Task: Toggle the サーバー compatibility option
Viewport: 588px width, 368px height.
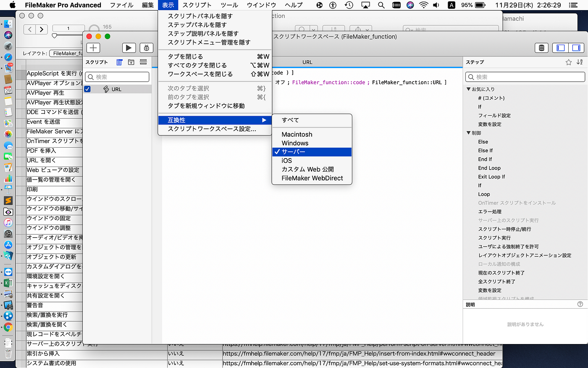Action: [x=312, y=152]
